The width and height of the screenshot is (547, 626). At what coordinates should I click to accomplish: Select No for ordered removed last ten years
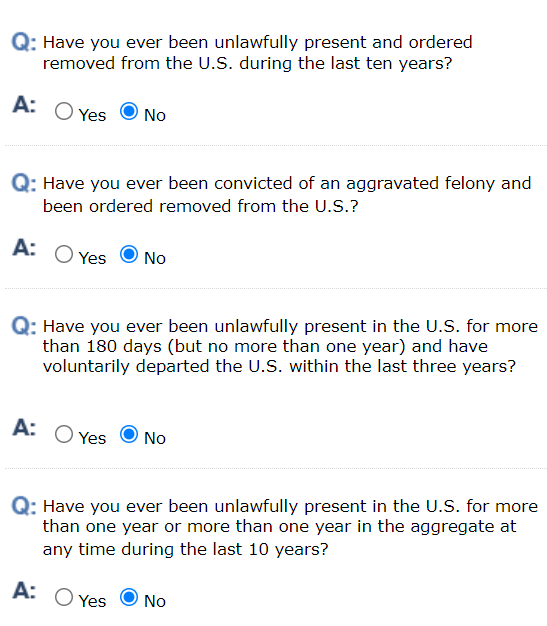click(x=129, y=111)
